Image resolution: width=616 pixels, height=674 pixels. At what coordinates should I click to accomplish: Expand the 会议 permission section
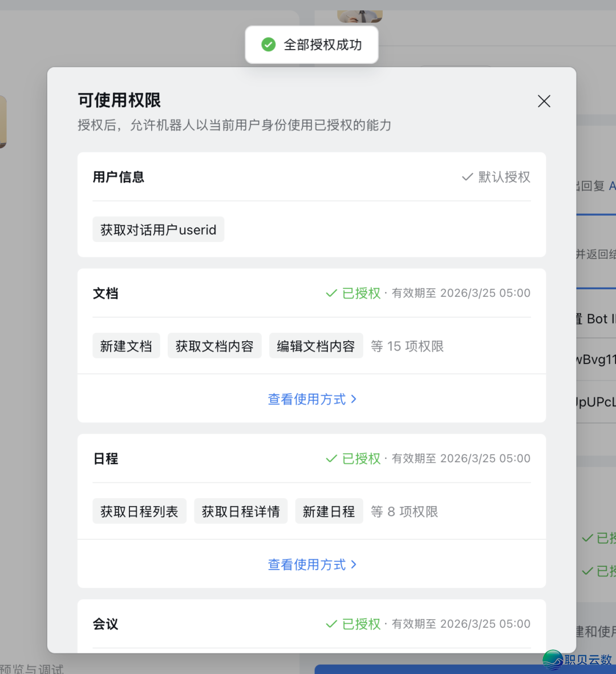pyautogui.click(x=106, y=624)
